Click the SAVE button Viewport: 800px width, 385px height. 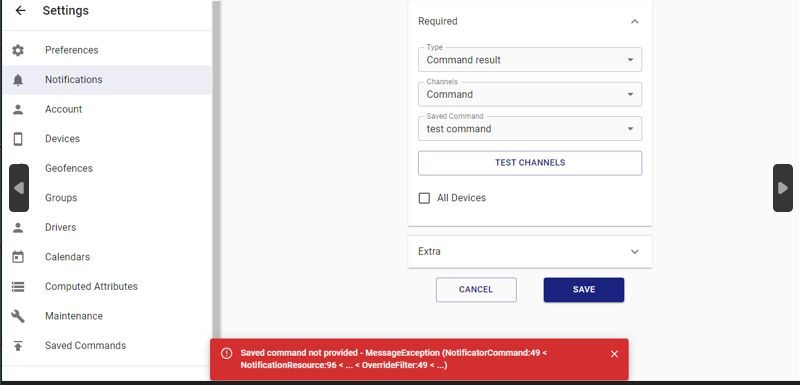point(584,290)
